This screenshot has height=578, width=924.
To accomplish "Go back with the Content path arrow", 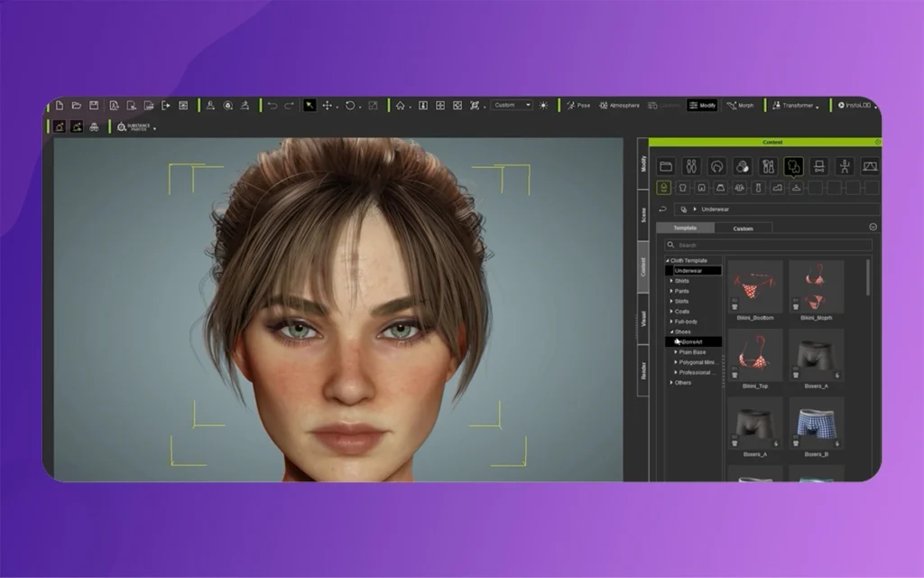I will [x=662, y=209].
